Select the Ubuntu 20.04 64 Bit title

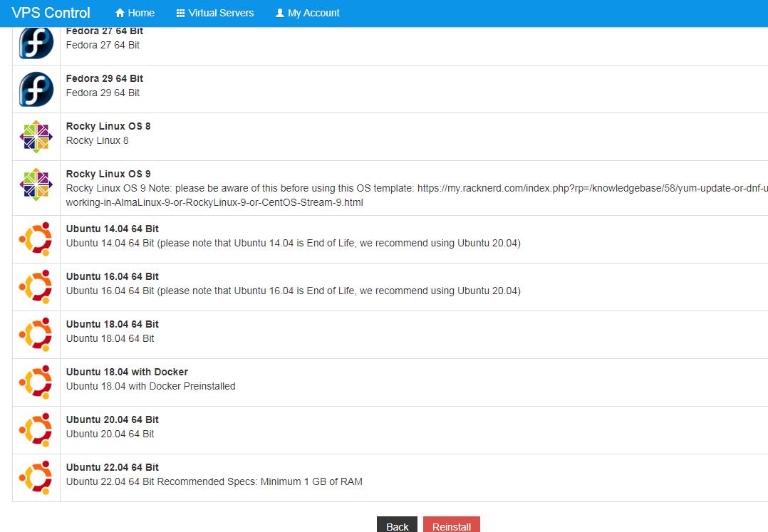click(x=112, y=419)
